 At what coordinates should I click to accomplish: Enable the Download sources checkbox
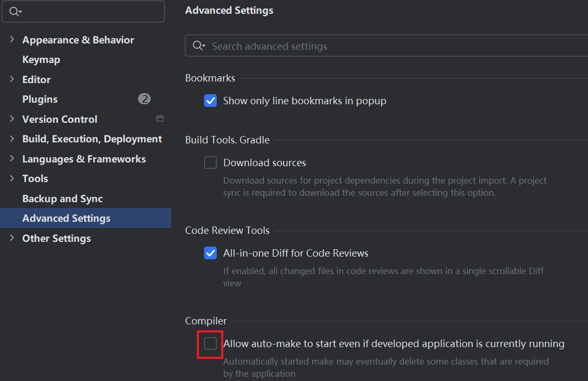point(210,162)
